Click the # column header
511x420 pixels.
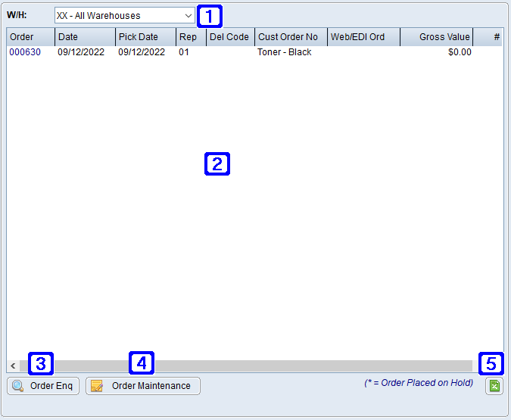488,37
